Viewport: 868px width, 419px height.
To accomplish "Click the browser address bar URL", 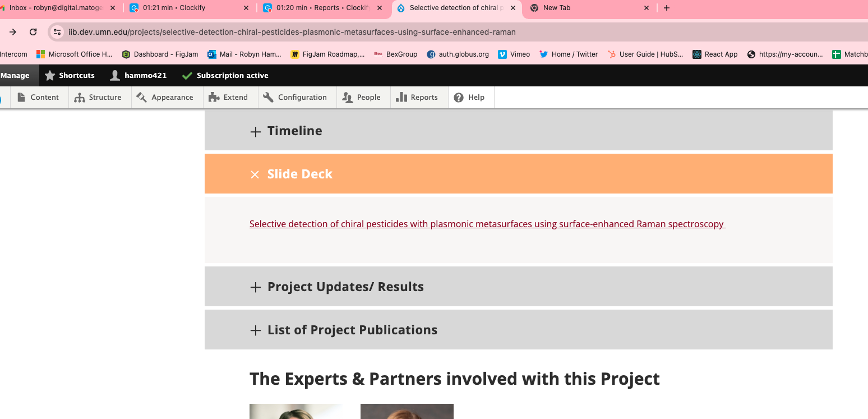I will [292, 32].
